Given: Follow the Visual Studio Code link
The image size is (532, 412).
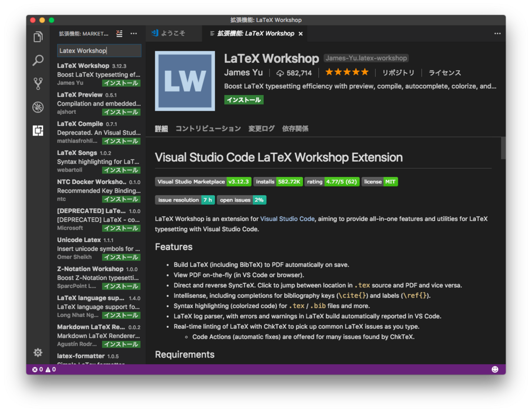Looking at the screenshot, I should [x=287, y=219].
